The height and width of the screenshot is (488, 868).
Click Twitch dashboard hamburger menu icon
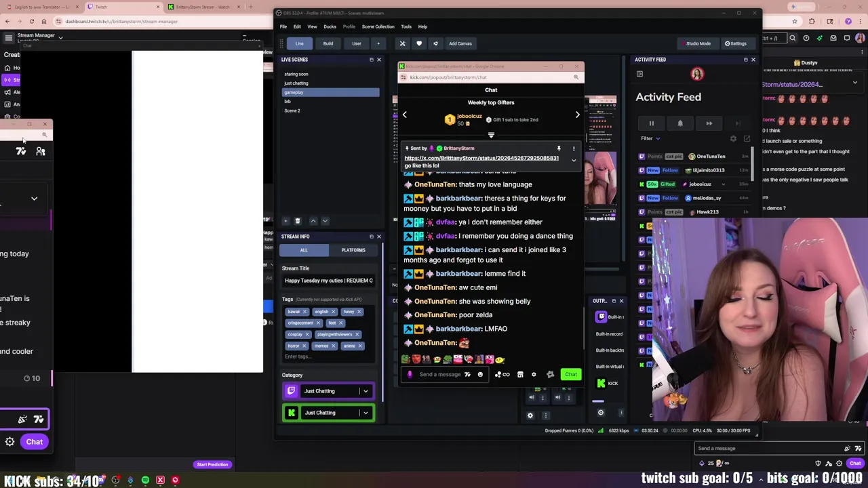8,38
